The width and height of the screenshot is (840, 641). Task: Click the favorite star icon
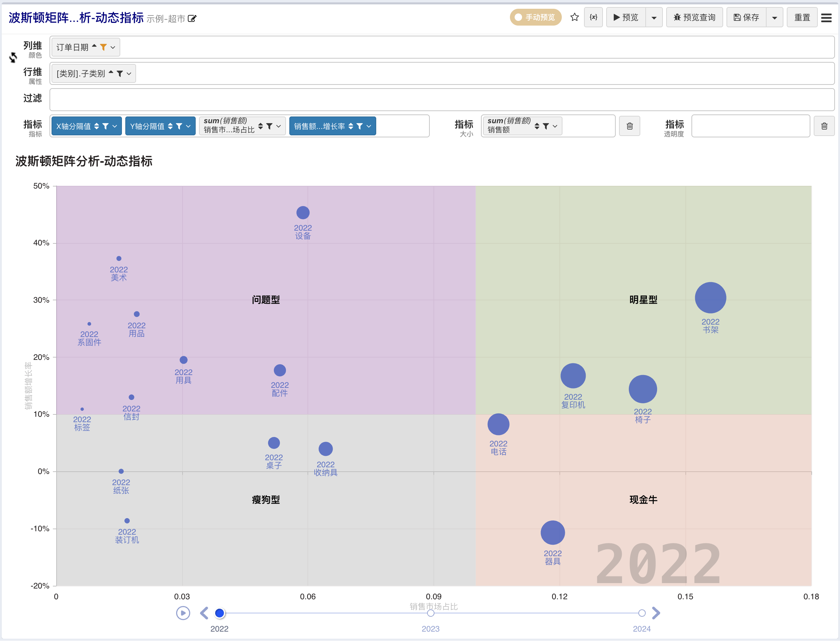[x=574, y=17]
